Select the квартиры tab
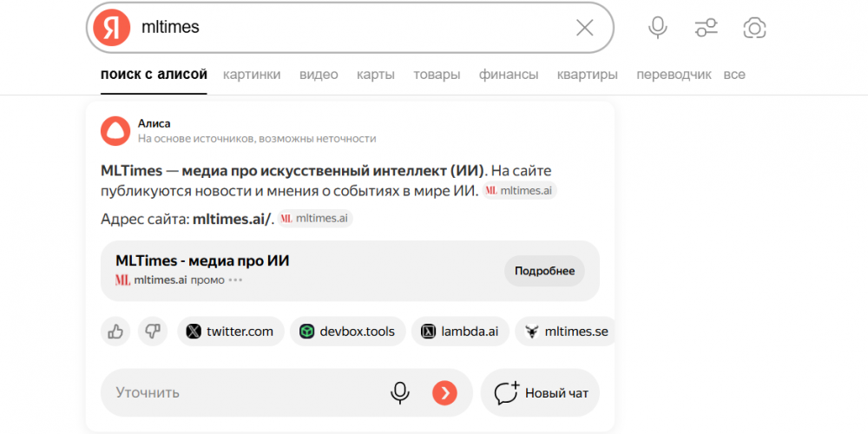868x434 pixels. tap(588, 75)
